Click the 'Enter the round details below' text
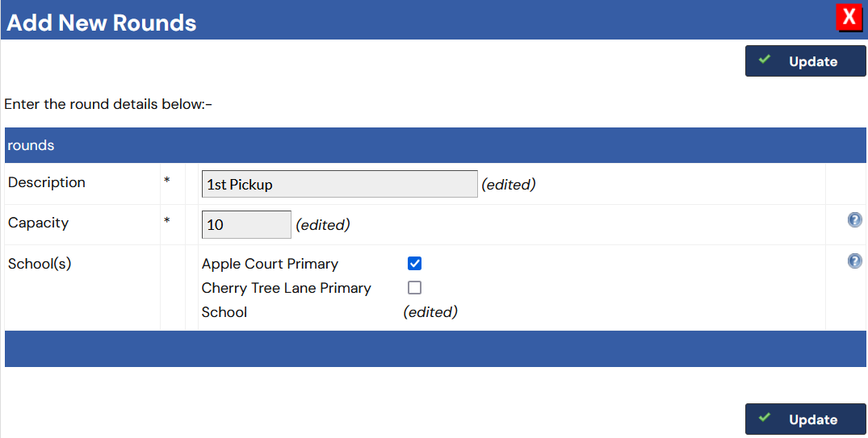 [x=108, y=104]
